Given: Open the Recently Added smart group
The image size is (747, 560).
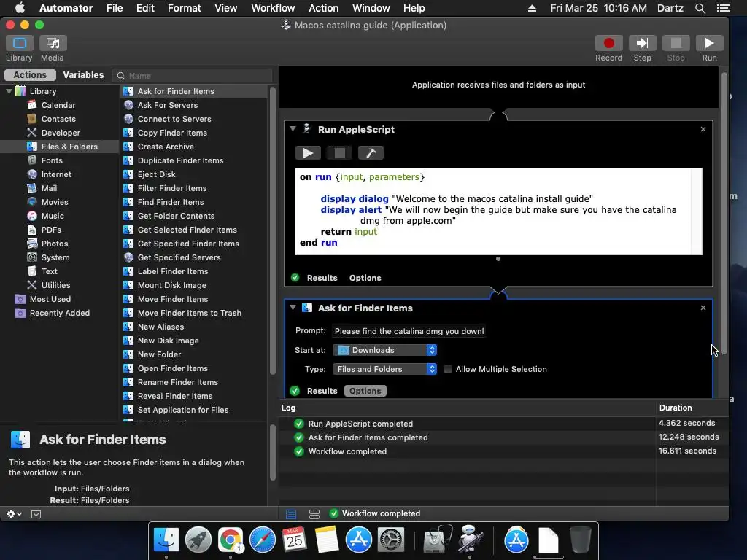Looking at the screenshot, I should (60, 312).
